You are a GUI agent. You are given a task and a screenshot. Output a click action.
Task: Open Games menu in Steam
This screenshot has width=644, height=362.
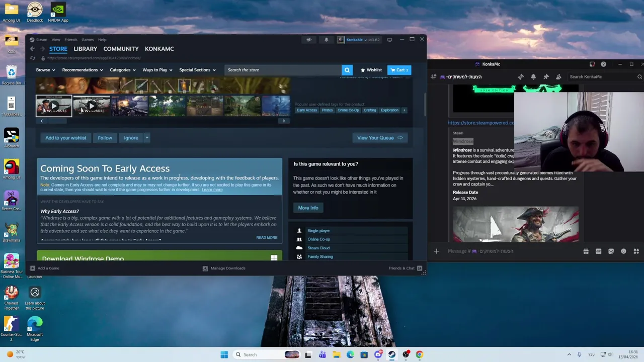tap(88, 40)
